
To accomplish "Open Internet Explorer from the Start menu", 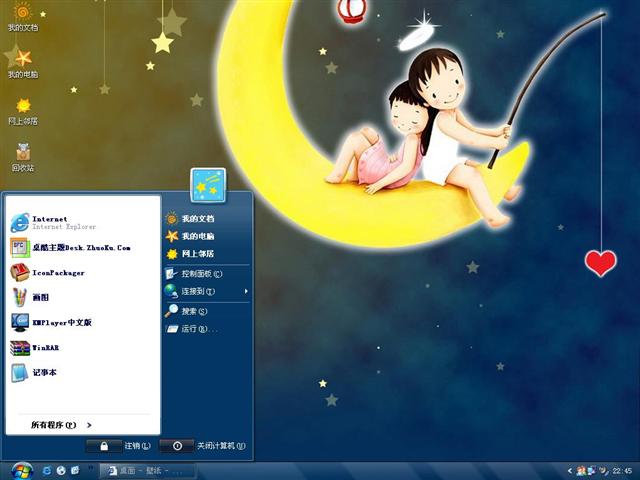I will (x=50, y=222).
